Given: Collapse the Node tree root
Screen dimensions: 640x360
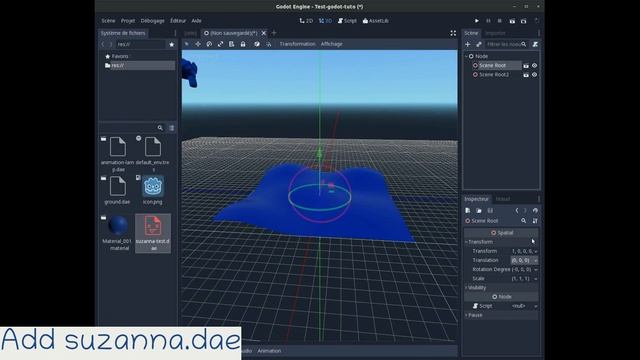Looking at the screenshot, I should (466, 56).
